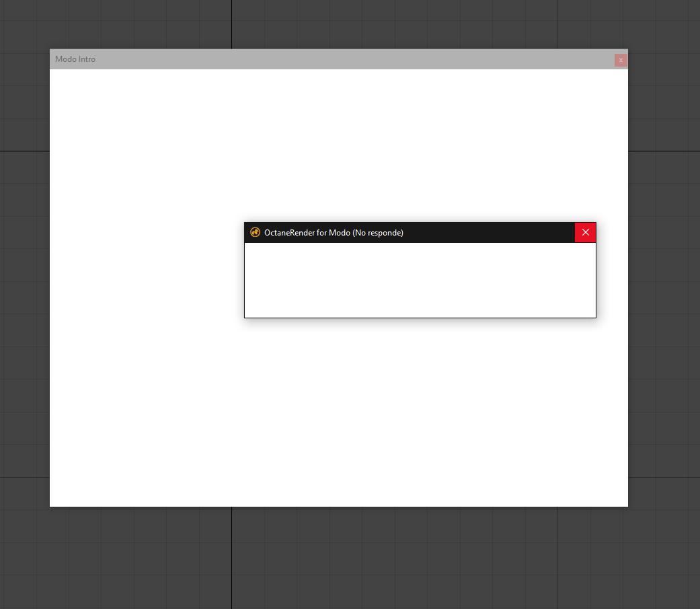Click the OctaneRender for Modo (No responde) title
The width and height of the screenshot is (700, 609).
click(334, 233)
